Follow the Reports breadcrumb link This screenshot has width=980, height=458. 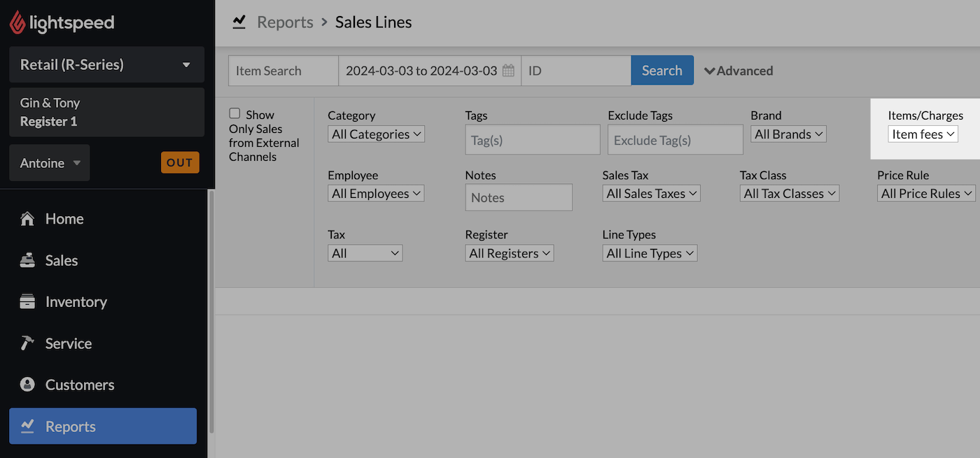click(285, 22)
